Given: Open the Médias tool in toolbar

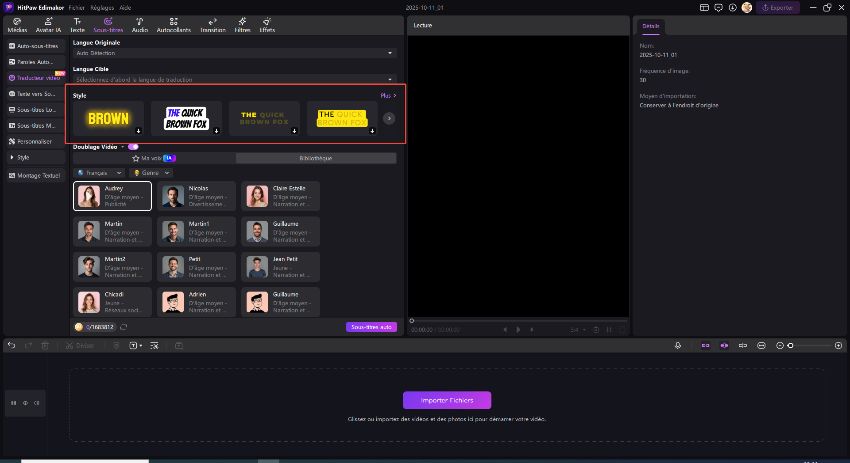Looking at the screenshot, I should pos(16,24).
